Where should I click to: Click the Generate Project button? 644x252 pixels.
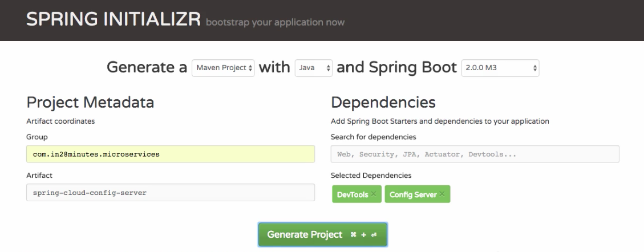[x=322, y=235]
